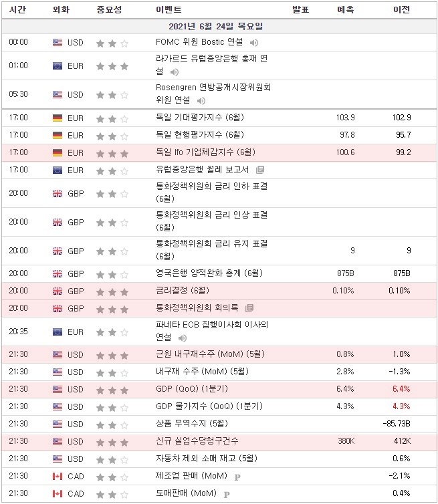This screenshot has width=438, height=504.
Task: Click the preliminary P icon beside 제조업 판매
Action: point(236,477)
